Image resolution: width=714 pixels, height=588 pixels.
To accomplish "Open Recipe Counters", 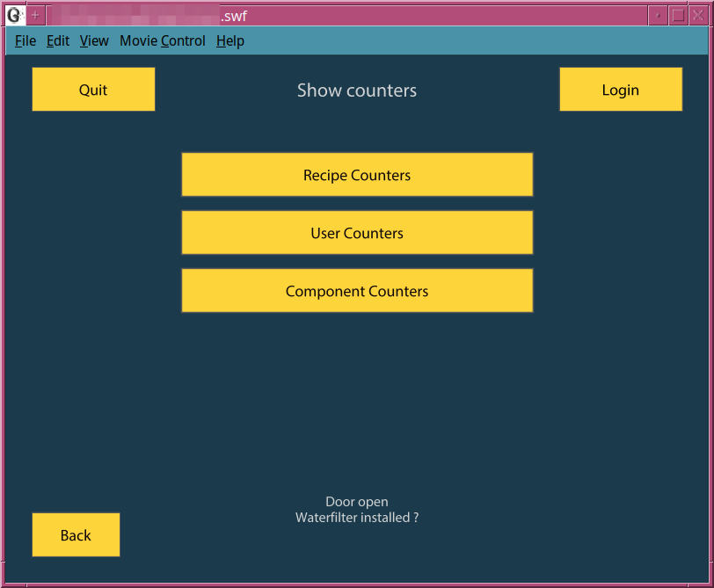I will click(x=357, y=175).
